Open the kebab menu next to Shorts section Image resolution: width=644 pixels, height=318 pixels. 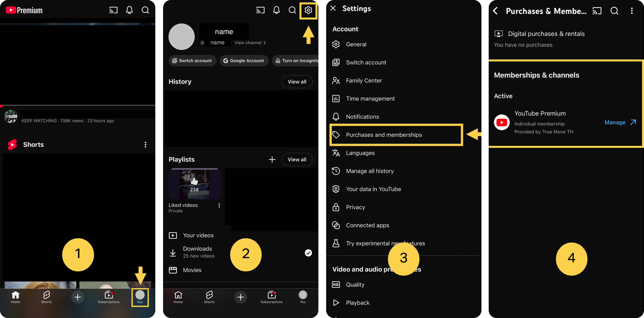145,144
